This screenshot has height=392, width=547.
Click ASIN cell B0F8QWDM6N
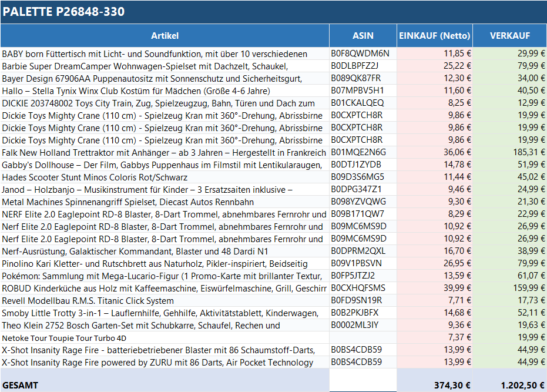tap(363, 53)
